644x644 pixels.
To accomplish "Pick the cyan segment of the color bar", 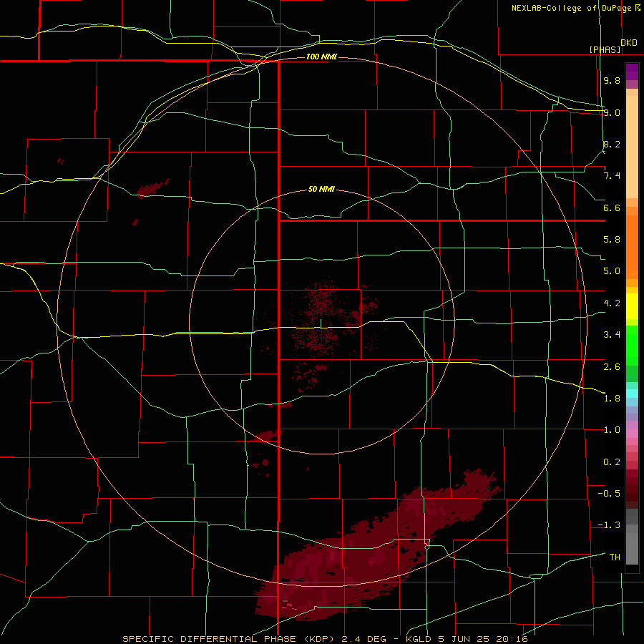I will click(x=632, y=394).
